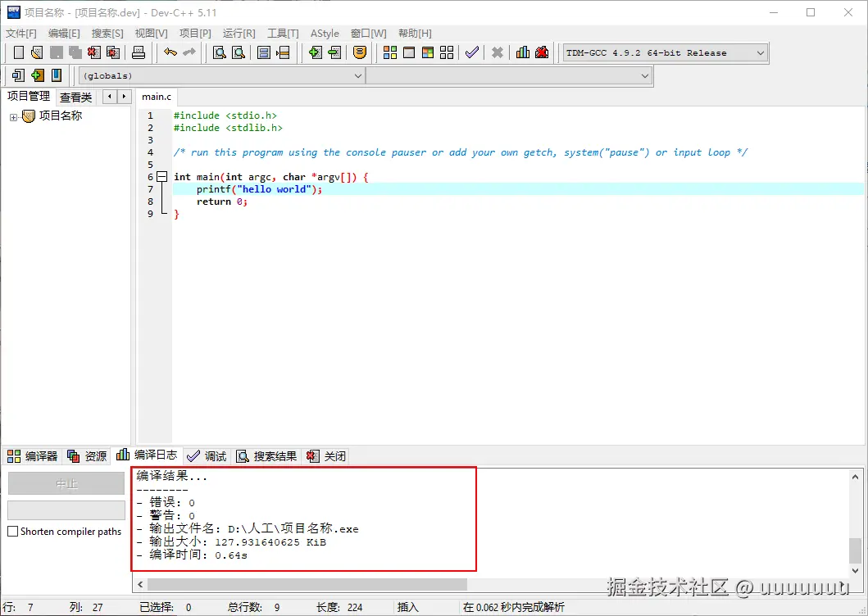Click the Add to project icon
Image resolution: width=868 pixels, height=616 pixels.
click(x=315, y=52)
